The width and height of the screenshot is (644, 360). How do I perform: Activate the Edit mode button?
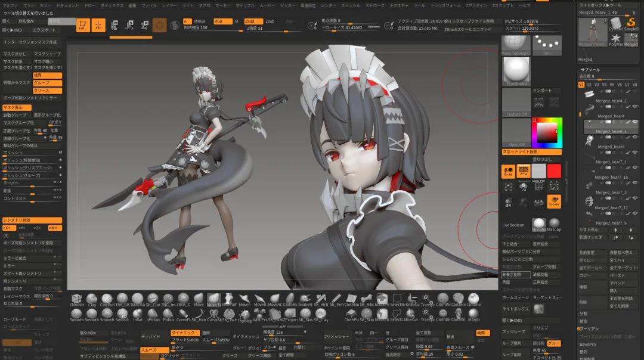coord(82,26)
